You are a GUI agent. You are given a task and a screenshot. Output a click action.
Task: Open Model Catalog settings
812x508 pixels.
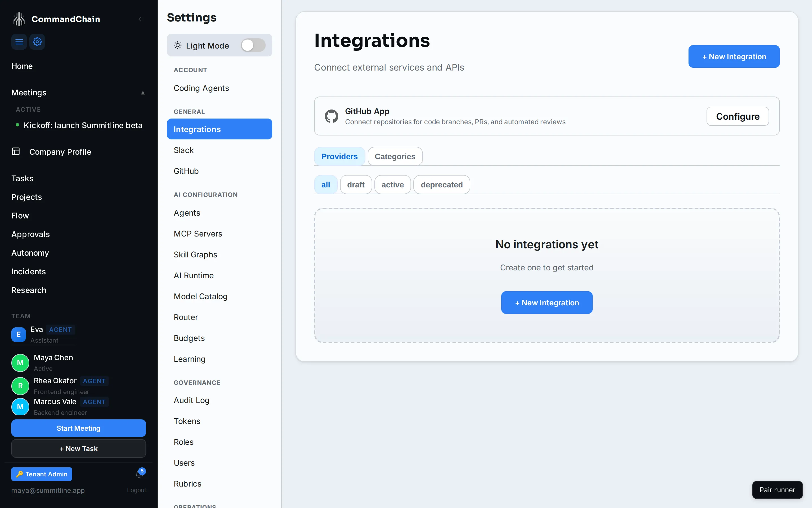tap(219, 296)
